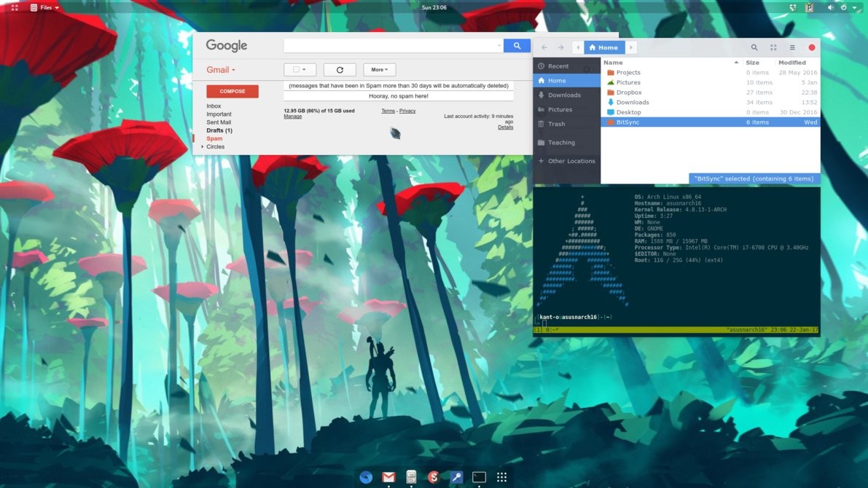This screenshot has height=488, width=868.
Task: Launch Gmail from the dock
Action: [x=388, y=477]
